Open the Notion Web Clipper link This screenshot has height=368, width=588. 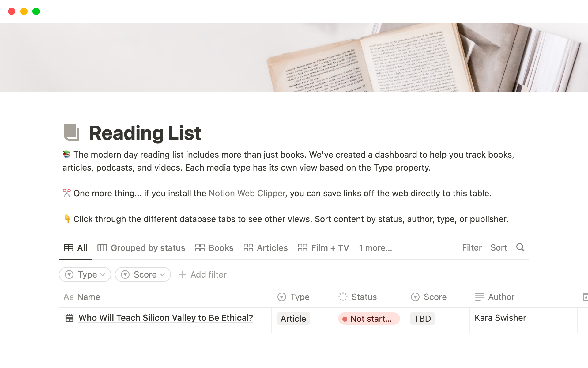tap(247, 193)
